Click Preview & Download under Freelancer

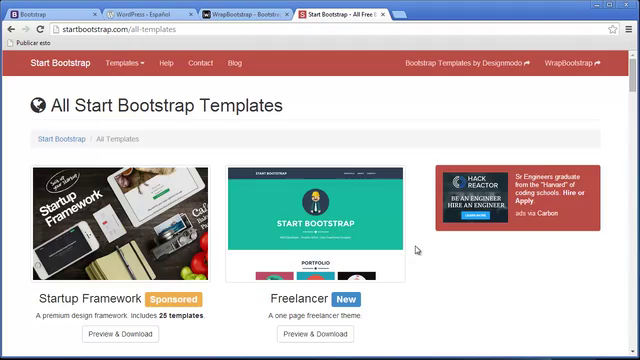(316, 334)
